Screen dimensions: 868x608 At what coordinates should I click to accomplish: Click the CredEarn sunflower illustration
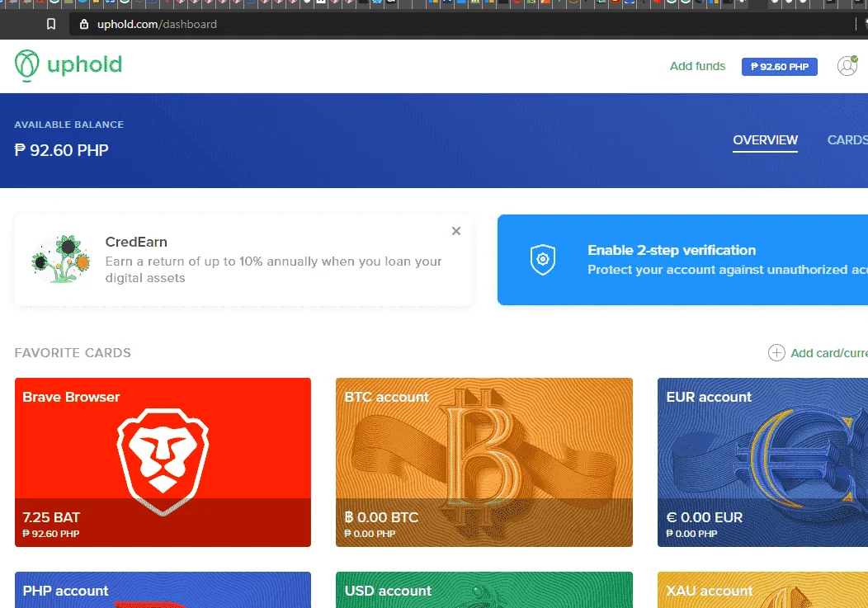coord(61,259)
